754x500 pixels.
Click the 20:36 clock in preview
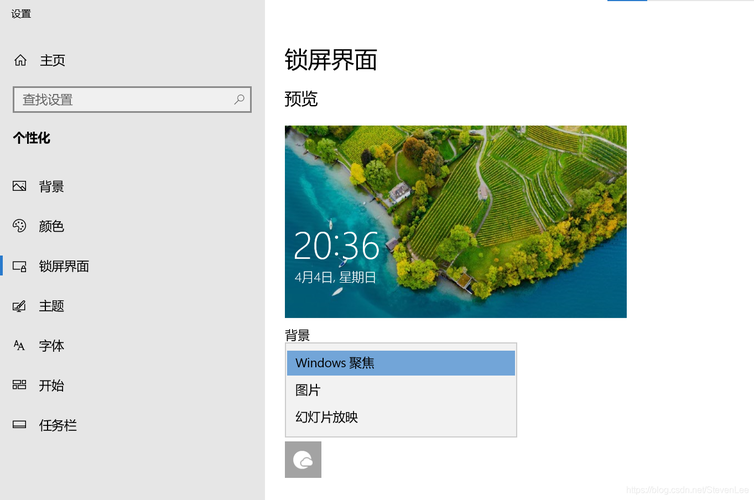click(x=337, y=246)
